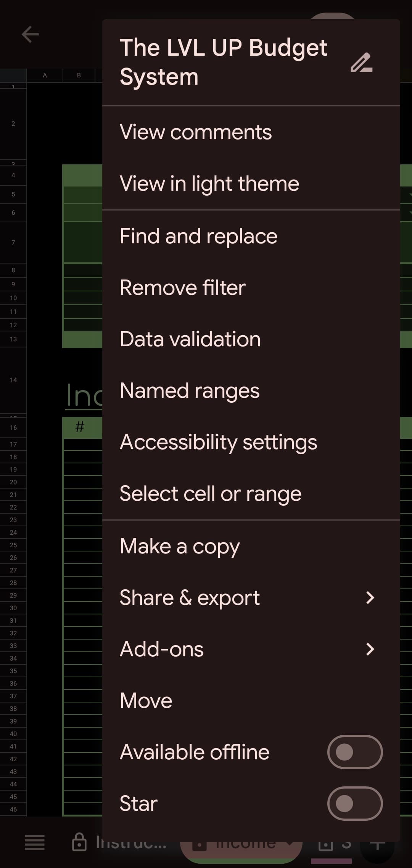The image size is (412, 868).
Task: Select column A header
Action: 45,75
